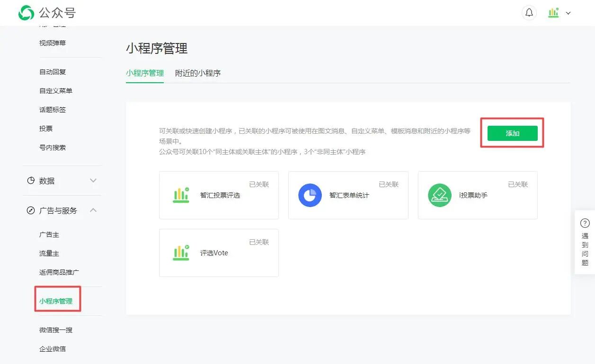Open the notification bell icon
The image size is (595, 364).
[x=529, y=13]
